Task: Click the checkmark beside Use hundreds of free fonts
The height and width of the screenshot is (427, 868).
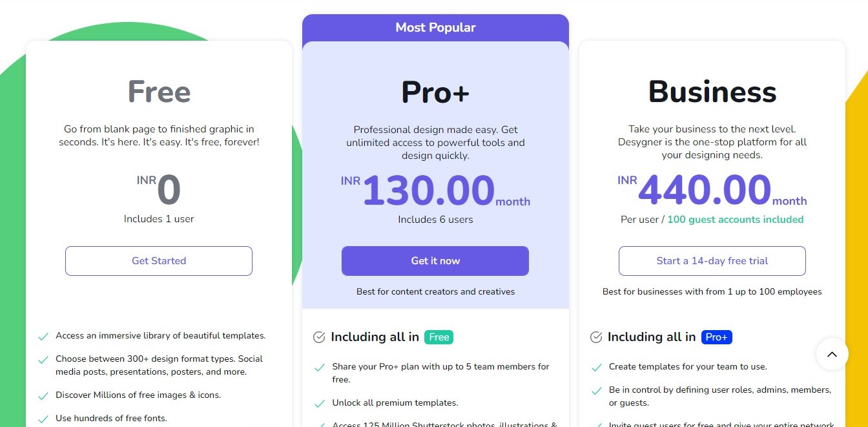Action: click(43, 419)
